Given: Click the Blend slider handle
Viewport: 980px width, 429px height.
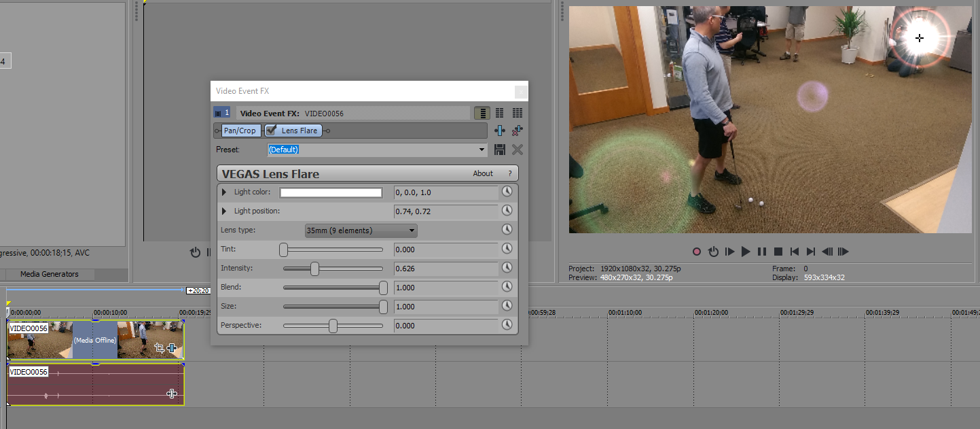Looking at the screenshot, I should pyautogui.click(x=383, y=288).
